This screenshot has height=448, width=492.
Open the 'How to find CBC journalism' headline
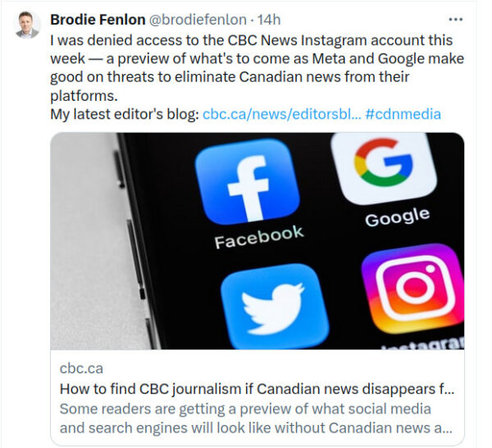257,389
